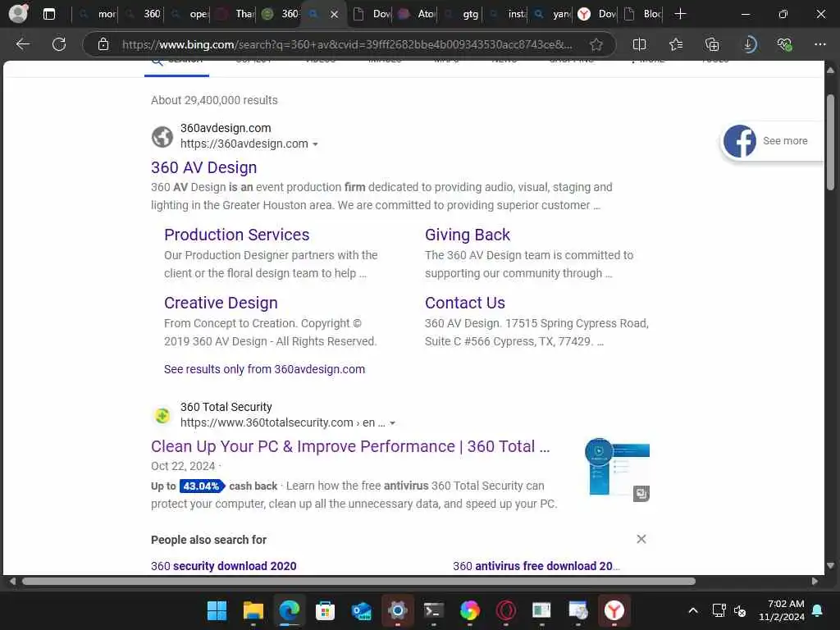
Task: Switch to the 'yan' tab
Action: (x=555, y=14)
